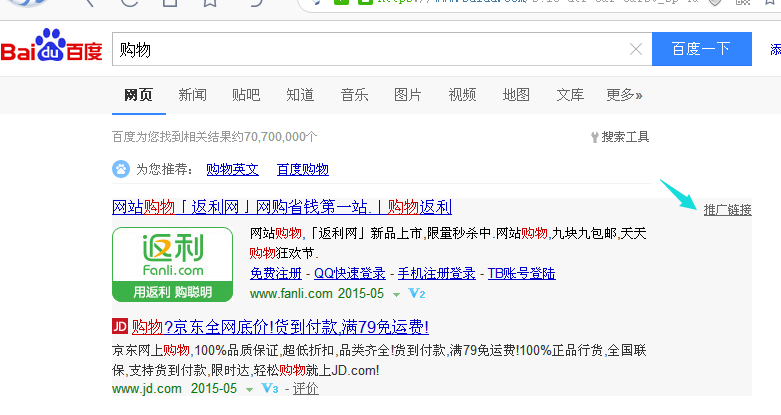The image size is (781, 415).
Task: Select the 网页 tab
Action: pos(138,95)
